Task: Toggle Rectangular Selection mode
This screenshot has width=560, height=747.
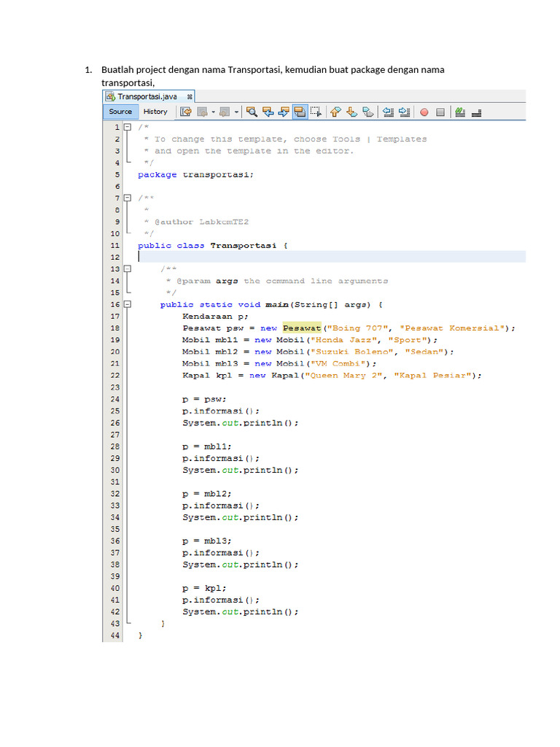Action: pos(316,112)
